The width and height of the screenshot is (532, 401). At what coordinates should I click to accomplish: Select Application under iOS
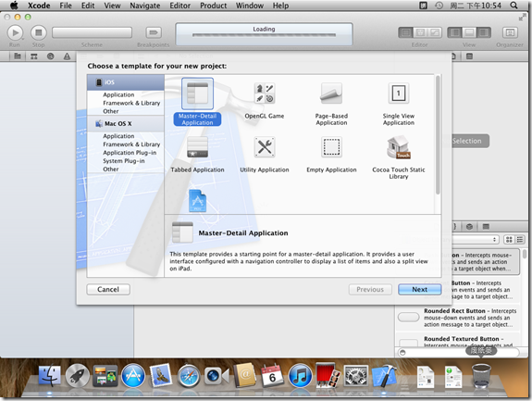coord(118,94)
